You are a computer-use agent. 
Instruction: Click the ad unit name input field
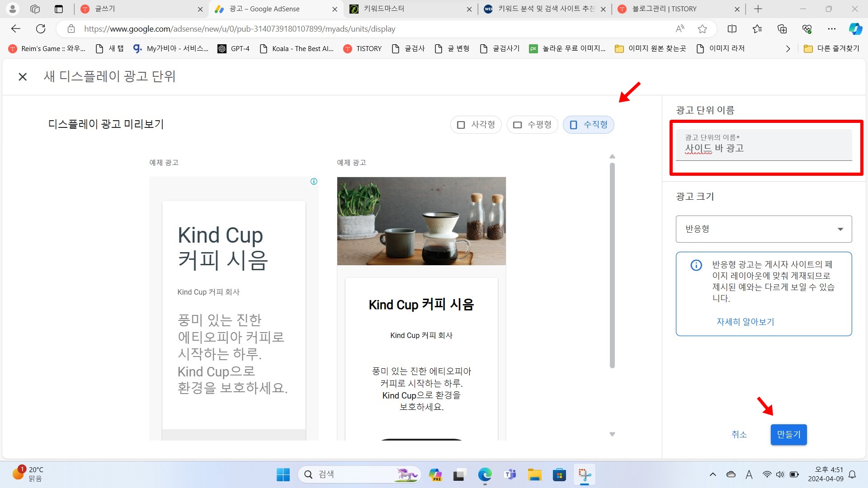(x=764, y=145)
